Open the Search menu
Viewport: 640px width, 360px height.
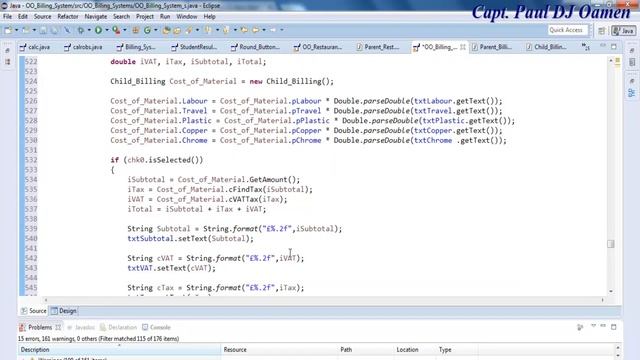(121, 16)
